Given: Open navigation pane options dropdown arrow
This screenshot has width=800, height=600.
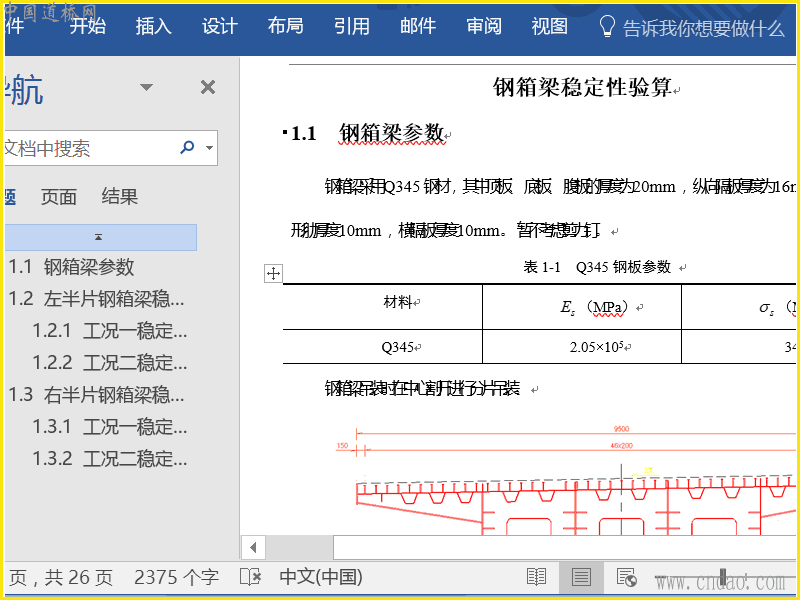Looking at the screenshot, I should click(146, 87).
